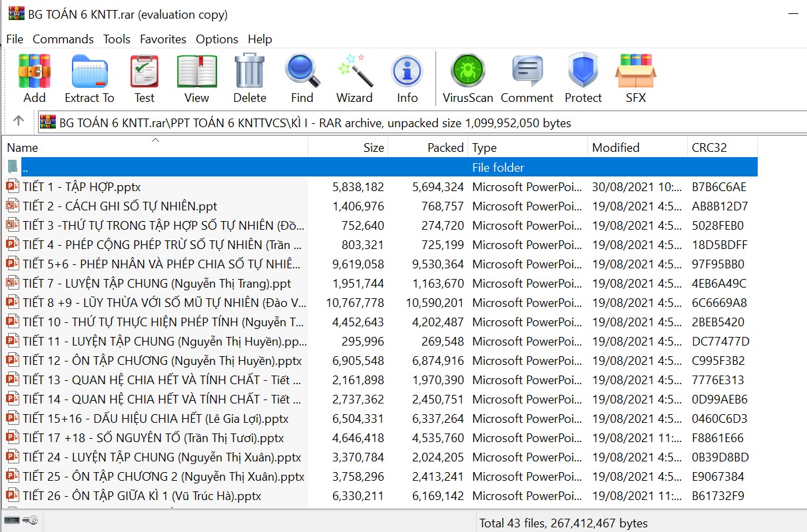
Task: Open the Favorites menu
Action: pos(163,39)
